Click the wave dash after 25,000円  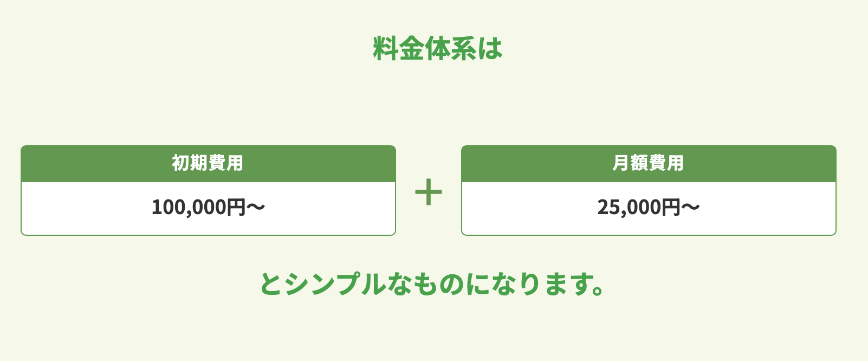tap(690, 207)
